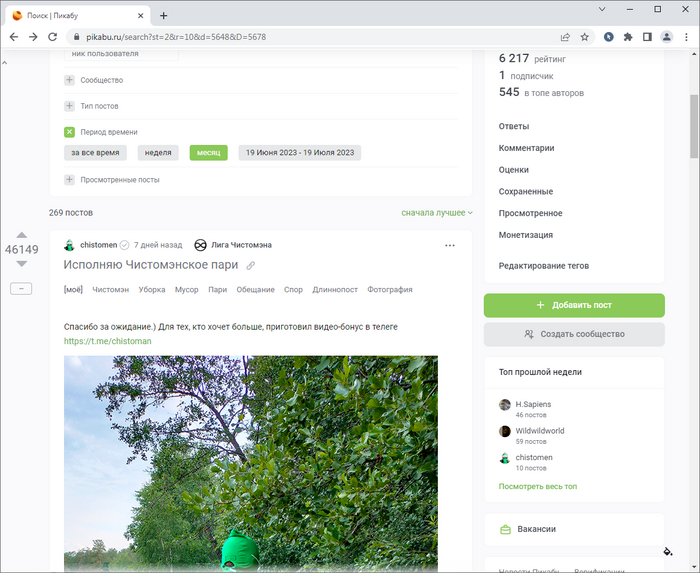Click the Добавить пост button
The image size is (700, 573).
[x=574, y=305]
